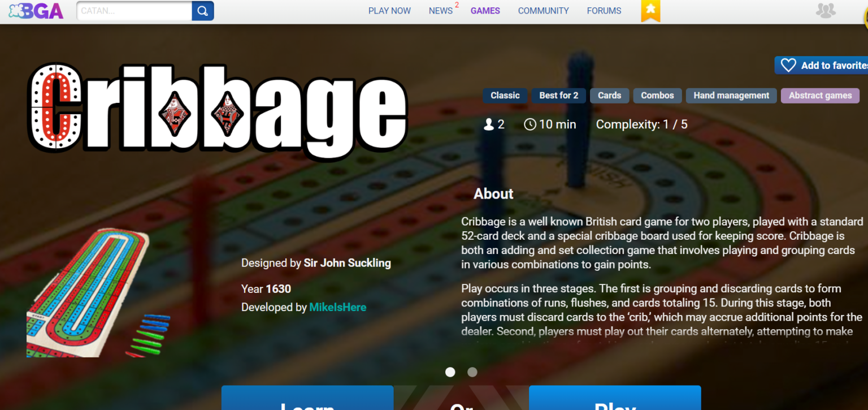The height and width of the screenshot is (410, 868).
Task: Select the Combos tag
Action: [657, 96]
